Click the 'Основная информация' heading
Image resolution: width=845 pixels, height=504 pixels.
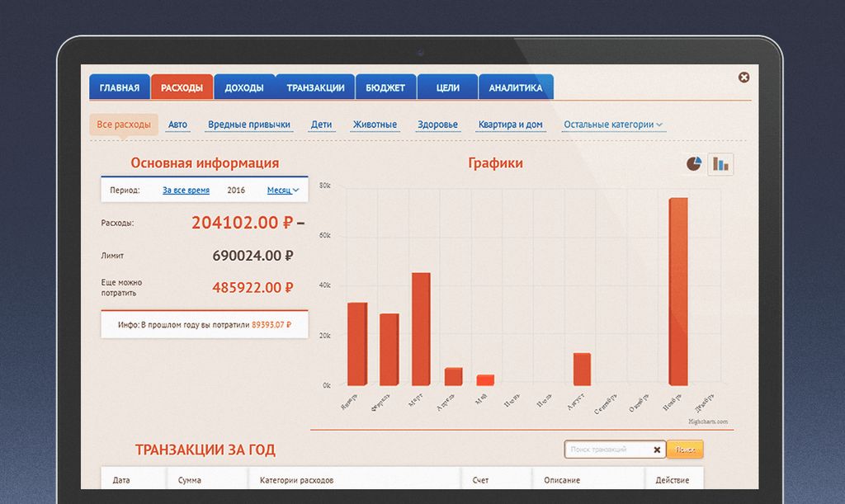(205, 163)
